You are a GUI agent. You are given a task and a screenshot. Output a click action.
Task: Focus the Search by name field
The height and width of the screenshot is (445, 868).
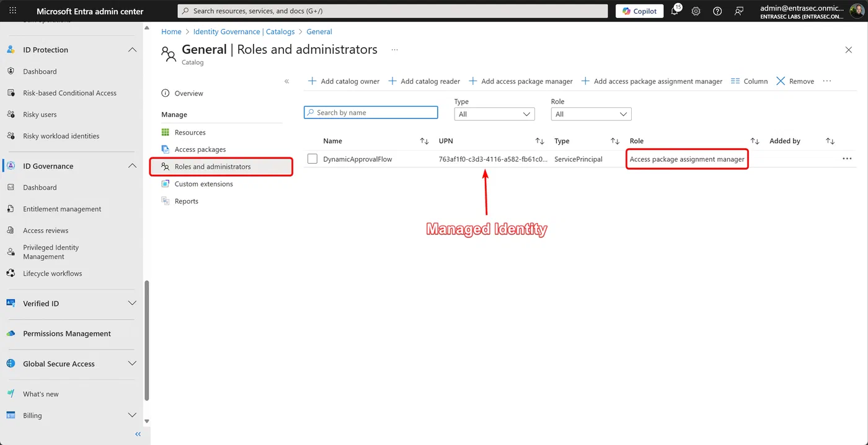(371, 113)
